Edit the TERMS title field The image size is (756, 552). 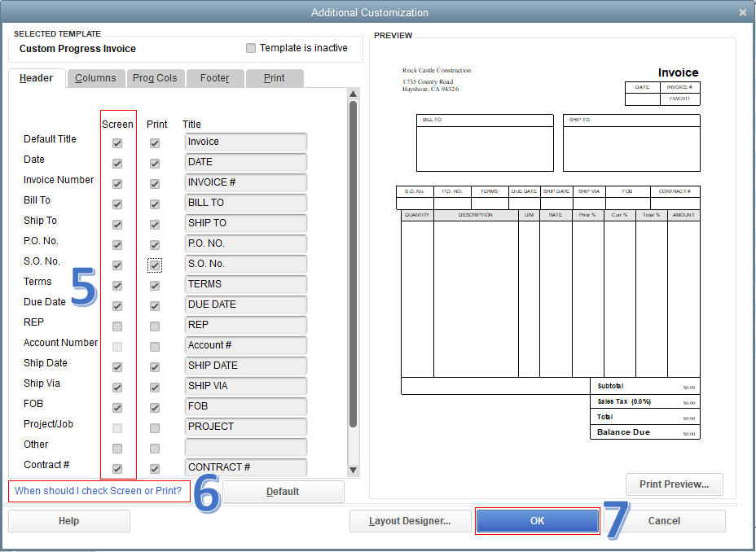(244, 285)
